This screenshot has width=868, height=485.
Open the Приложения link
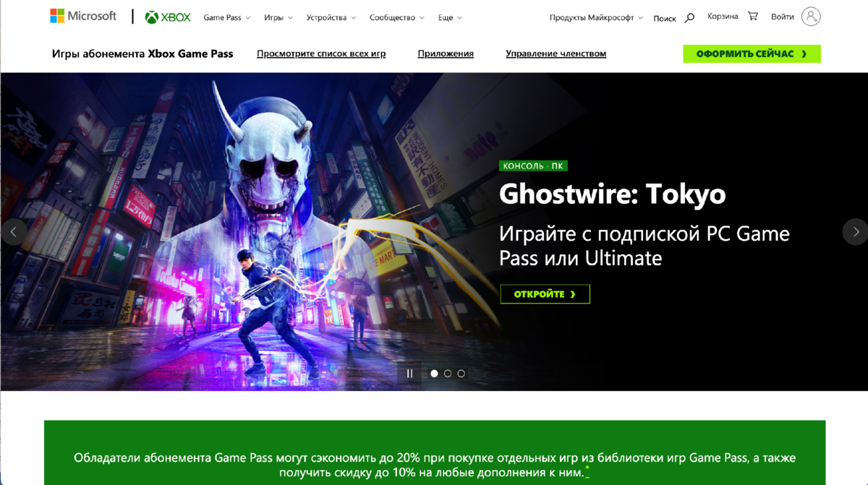[x=446, y=53]
